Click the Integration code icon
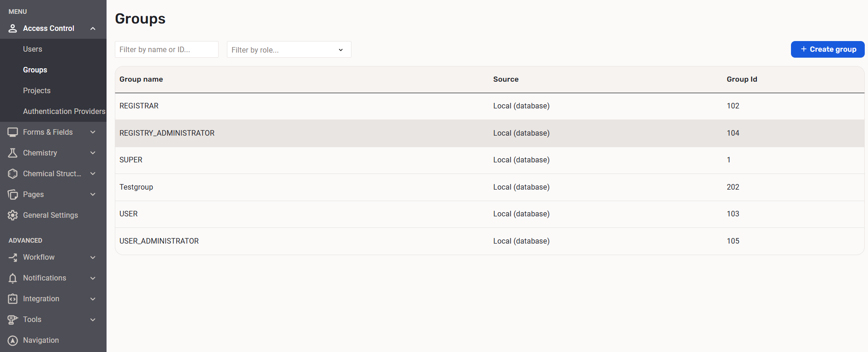 pyautogui.click(x=13, y=299)
